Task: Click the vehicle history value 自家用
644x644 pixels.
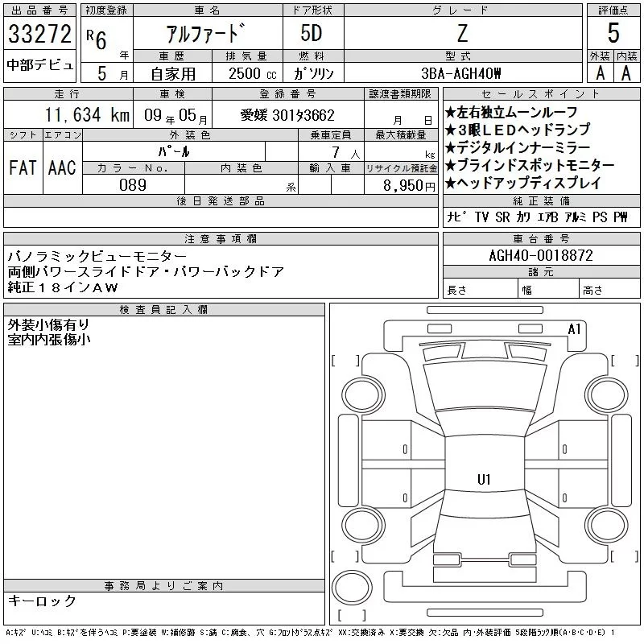Action: 173,74
